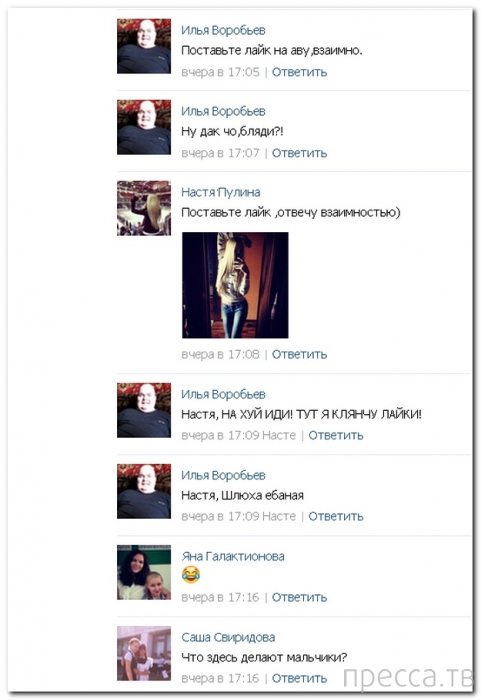
Task: Click the laughing emoji in Яна's comment
Action: coord(191,575)
